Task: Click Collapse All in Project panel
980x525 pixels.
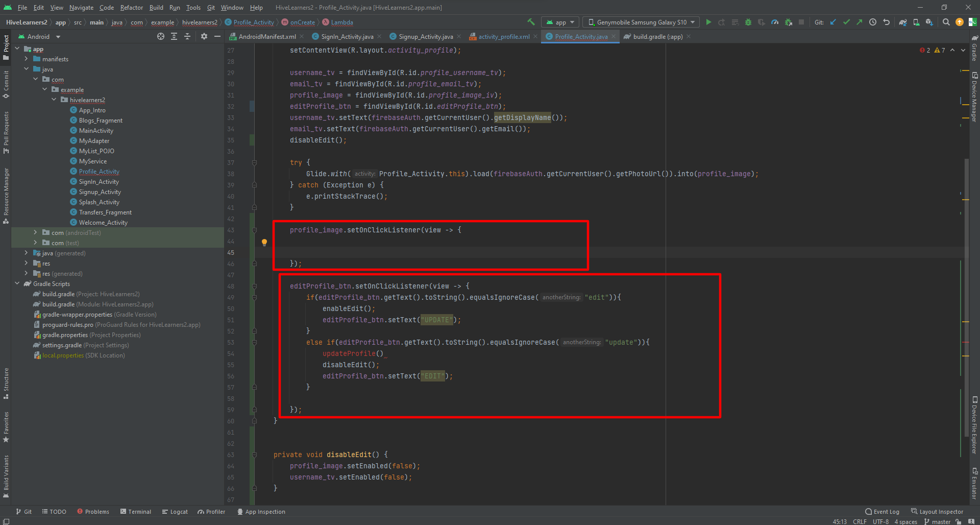Action: tap(187, 36)
